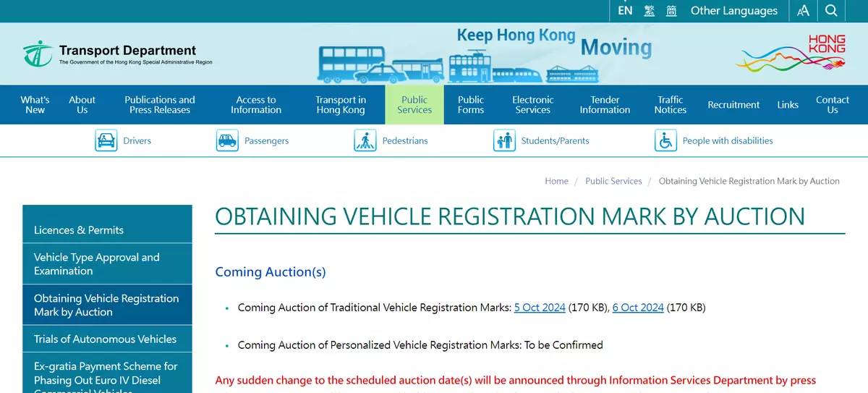Open the Links menu

click(x=788, y=105)
